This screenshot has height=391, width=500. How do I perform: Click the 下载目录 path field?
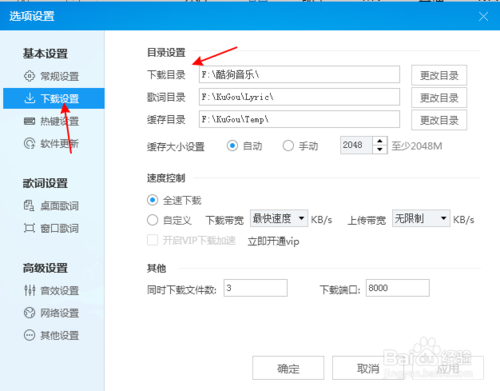click(299, 74)
